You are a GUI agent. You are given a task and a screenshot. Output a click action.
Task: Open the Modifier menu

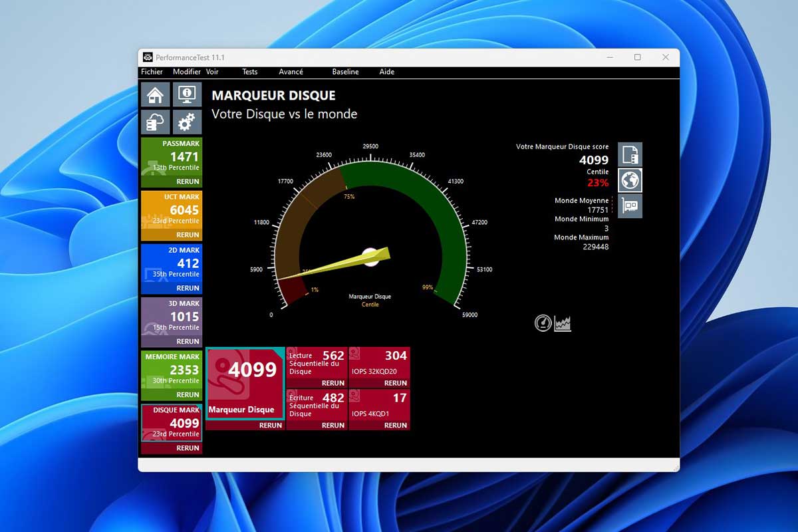pyautogui.click(x=187, y=72)
